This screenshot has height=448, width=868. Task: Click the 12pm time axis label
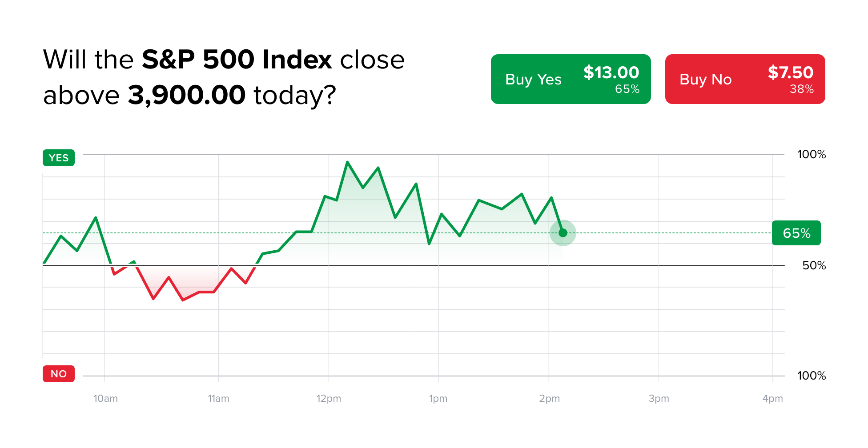tap(329, 399)
